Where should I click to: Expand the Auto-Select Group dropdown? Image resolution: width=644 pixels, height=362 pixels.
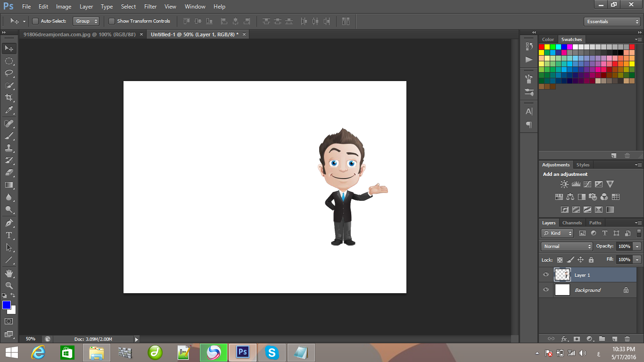coord(86,21)
